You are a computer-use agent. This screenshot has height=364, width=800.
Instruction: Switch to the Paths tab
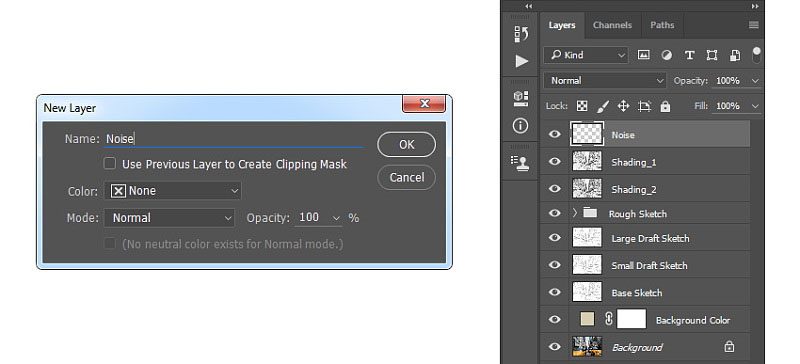pos(662,25)
